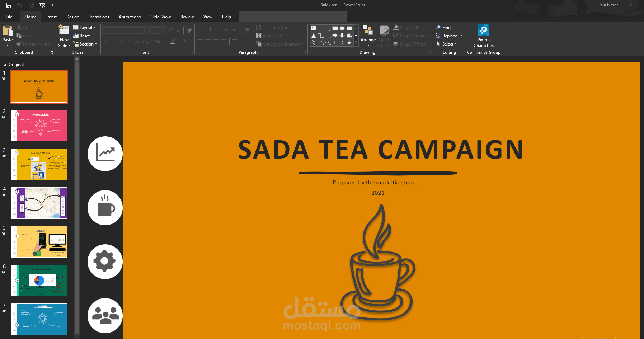Click the 2021 text on slide
Screen dimensions: 644x339
pos(378,193)
